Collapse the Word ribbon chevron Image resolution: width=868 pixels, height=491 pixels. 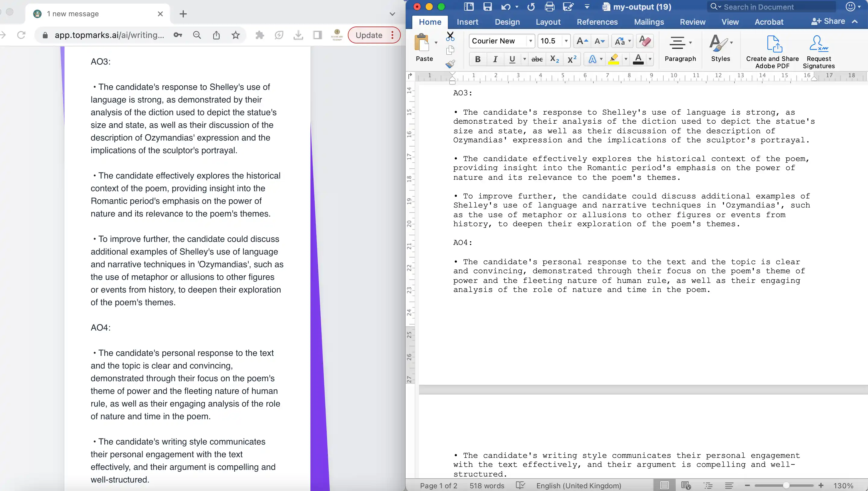point(855,22)
